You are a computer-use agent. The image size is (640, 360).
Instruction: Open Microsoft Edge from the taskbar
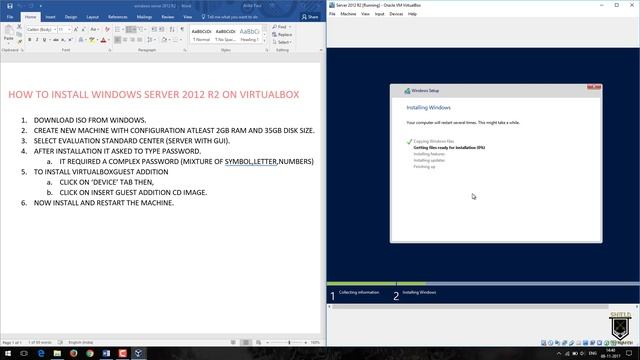[x=41, y=353]
